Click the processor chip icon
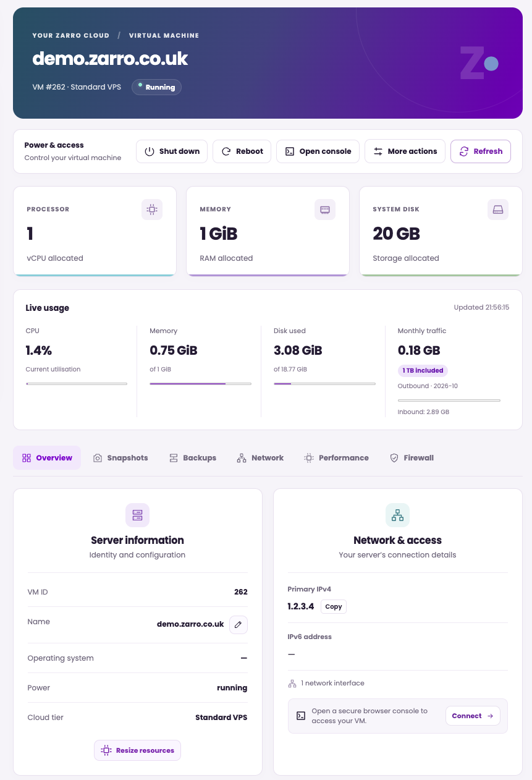Screen dimensions: 532x780 coord(151,210)
